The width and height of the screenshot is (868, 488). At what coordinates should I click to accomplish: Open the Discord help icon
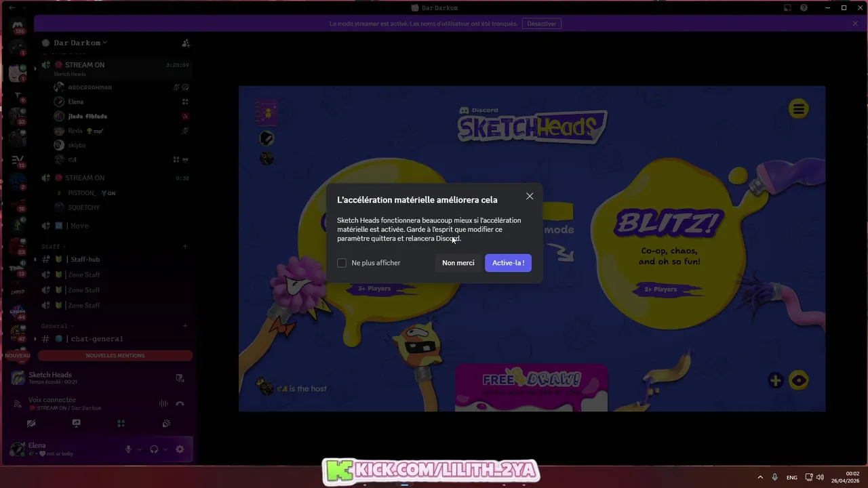[804, 8]
